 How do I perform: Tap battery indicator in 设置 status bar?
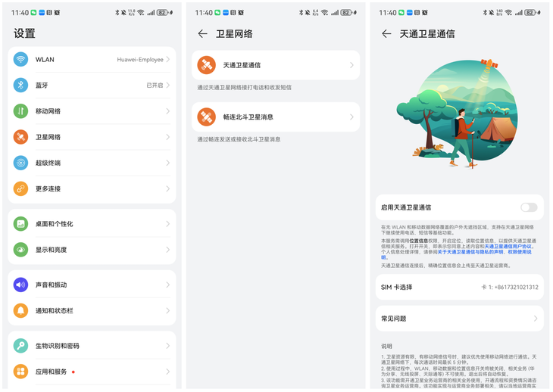162,13
